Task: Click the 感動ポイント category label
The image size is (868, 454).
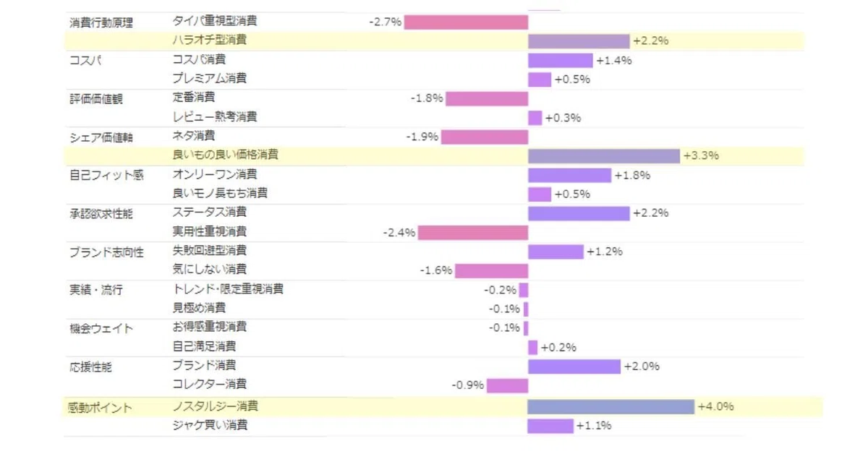Action: point(101,408)
